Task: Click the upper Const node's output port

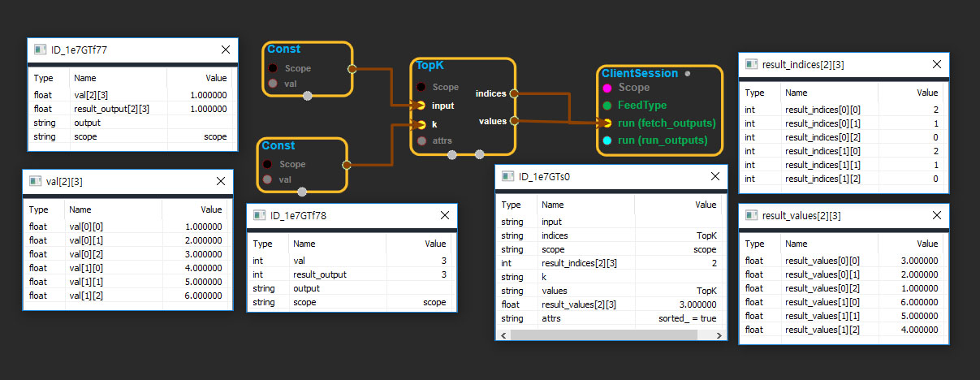Action: [352, 69]
